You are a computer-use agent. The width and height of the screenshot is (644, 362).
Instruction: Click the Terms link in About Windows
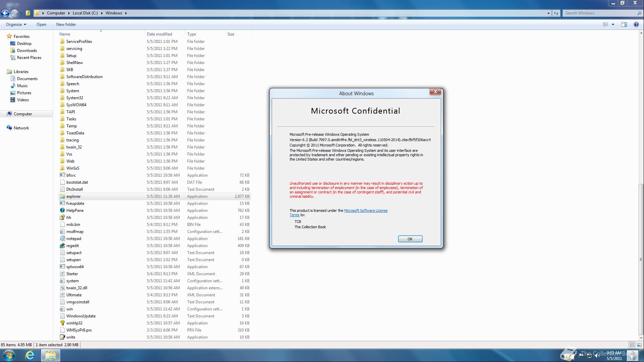[294, 215]
